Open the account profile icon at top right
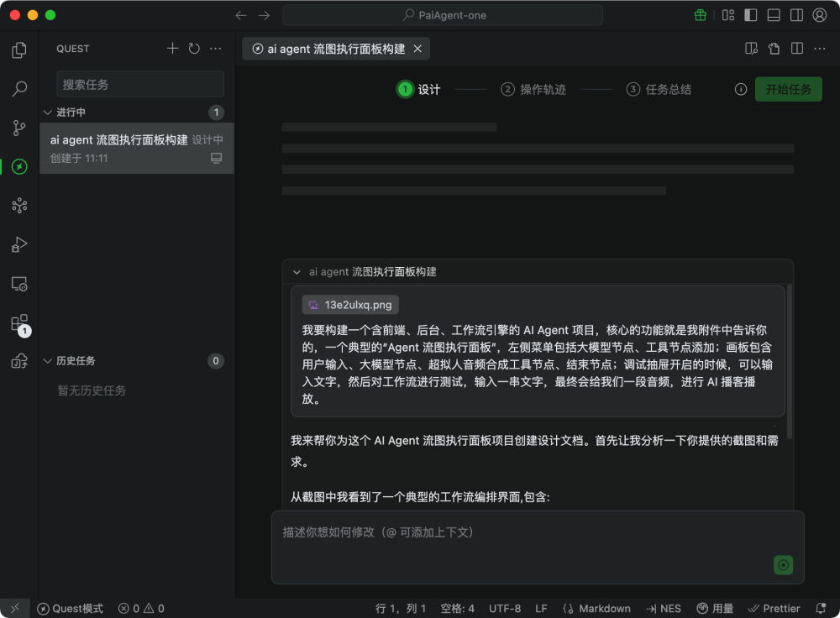The image size is (840, 618). [820, 14]
